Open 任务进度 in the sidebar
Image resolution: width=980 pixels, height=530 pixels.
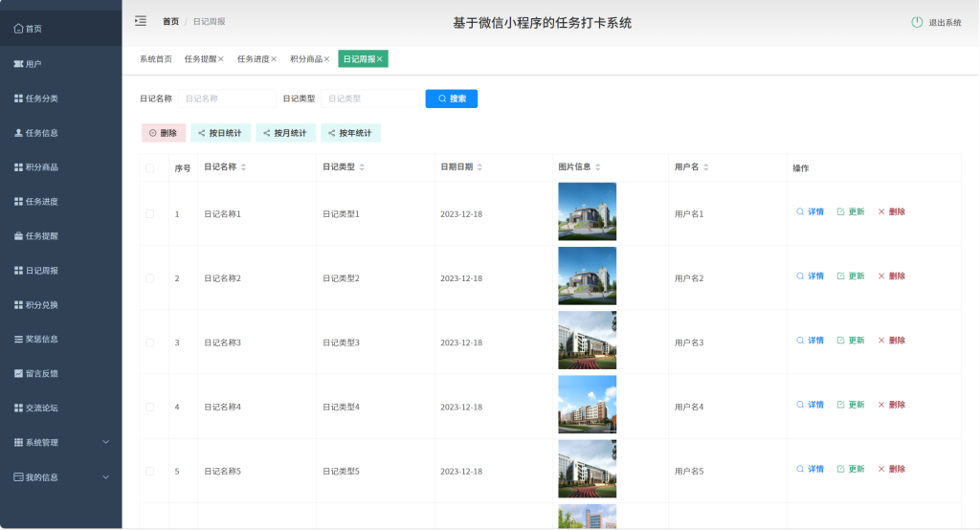[60, 201]
